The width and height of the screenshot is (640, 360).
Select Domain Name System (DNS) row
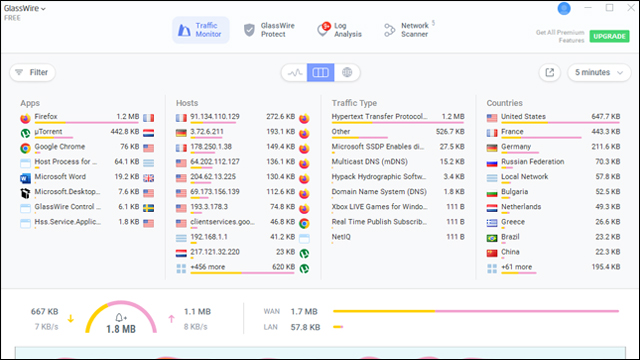[398, 193]
